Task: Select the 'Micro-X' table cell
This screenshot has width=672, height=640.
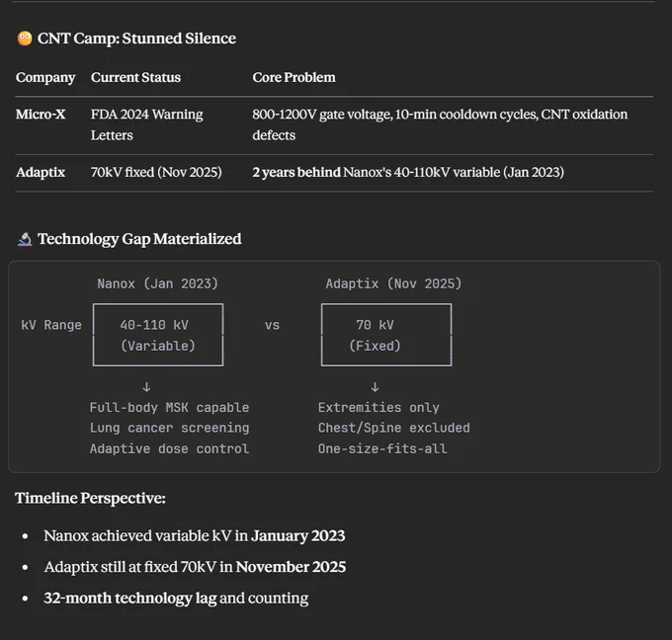Action: (x=41, y=115)
